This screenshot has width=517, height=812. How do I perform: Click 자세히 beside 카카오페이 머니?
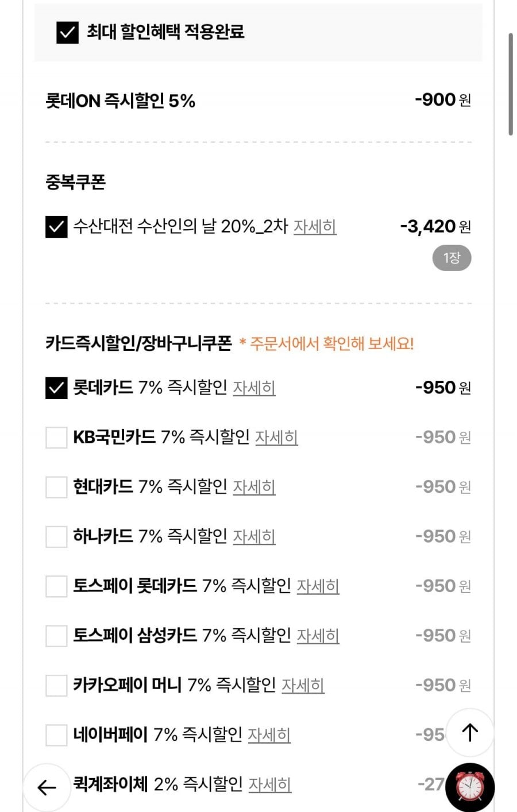coord(303,685)
